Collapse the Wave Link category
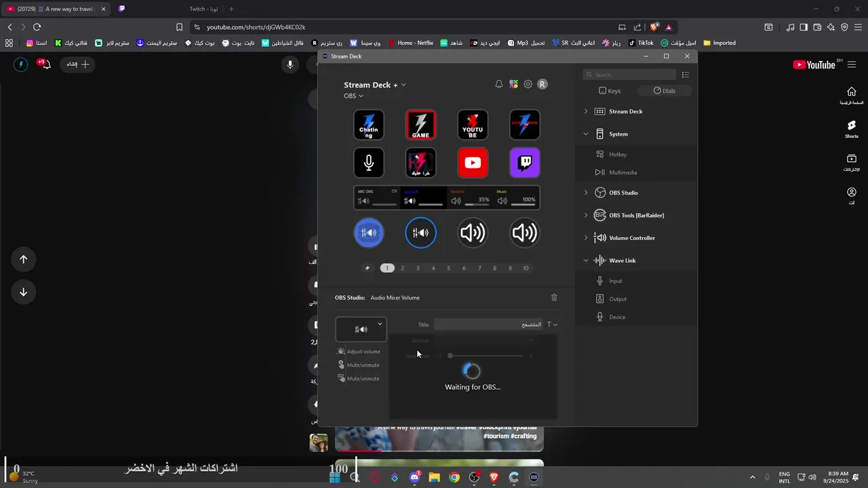Screen dimensions: 868x488 pos(586,260)
